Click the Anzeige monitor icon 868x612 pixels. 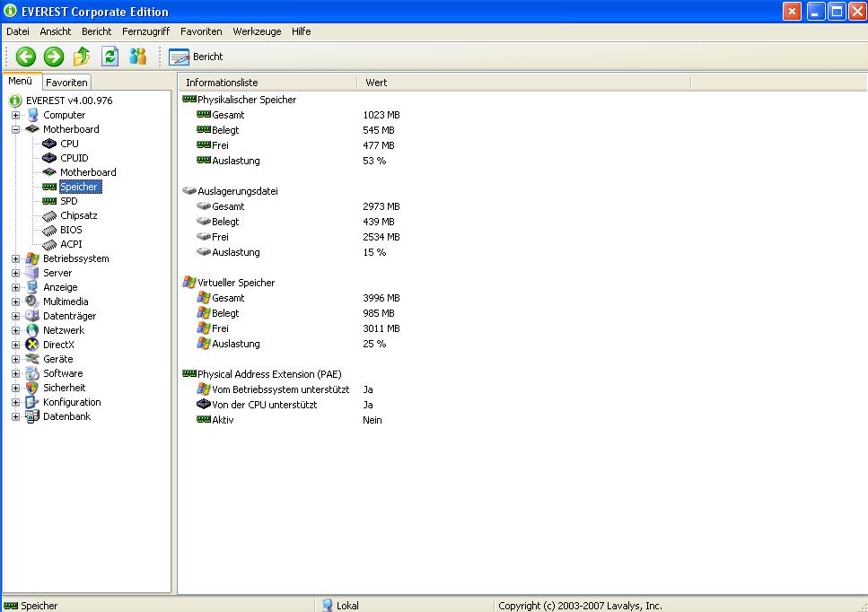(x=32, y=288)
